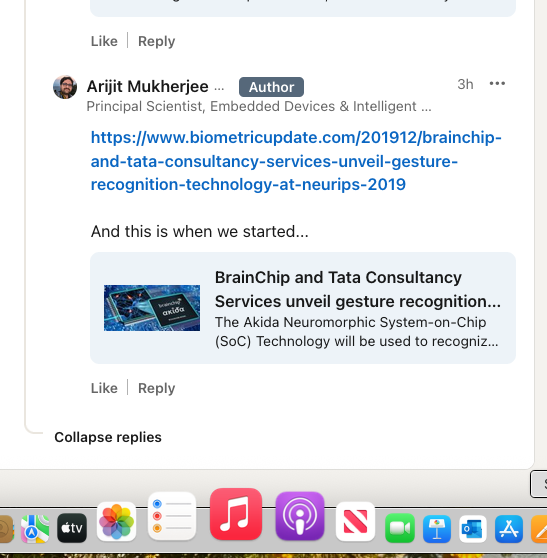This screenshot has height=558, width=547.
Task: Open the BrainChip Akida article preview card
Action: [x=303, y=308]
